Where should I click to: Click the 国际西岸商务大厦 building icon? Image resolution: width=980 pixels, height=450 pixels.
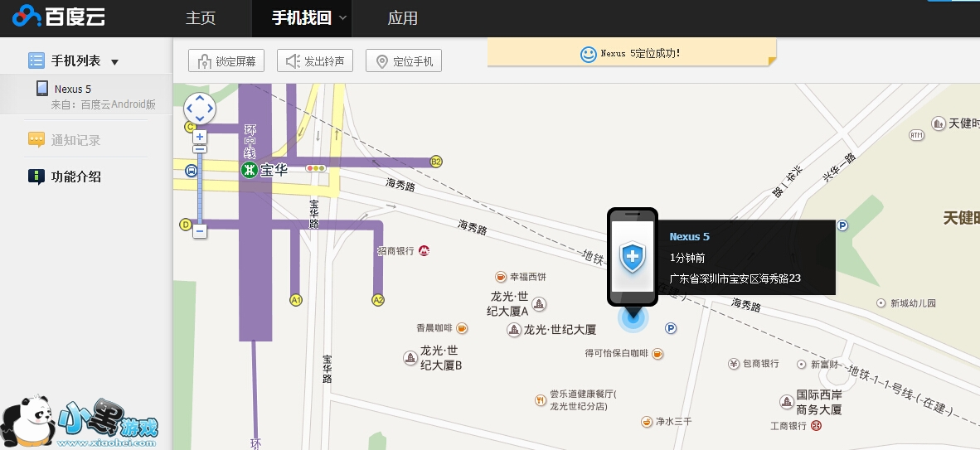[787, 401]
